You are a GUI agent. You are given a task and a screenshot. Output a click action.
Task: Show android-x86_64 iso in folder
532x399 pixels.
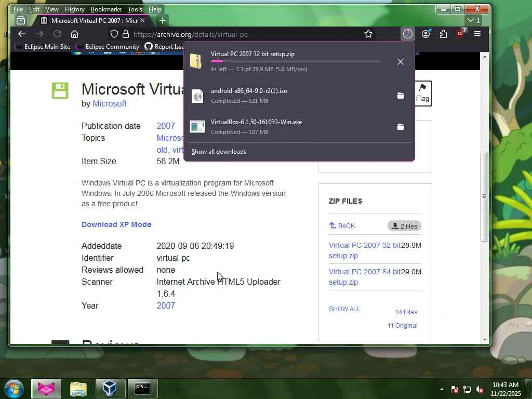[401, 96]
